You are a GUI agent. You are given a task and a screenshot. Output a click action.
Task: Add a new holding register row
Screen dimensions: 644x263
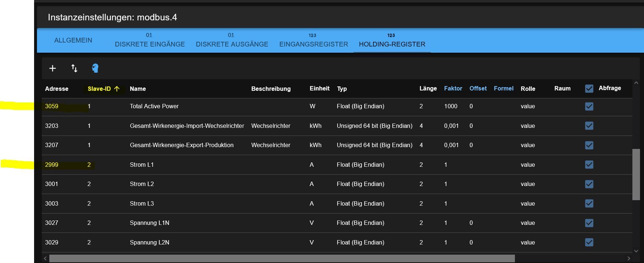click(53, 68)
